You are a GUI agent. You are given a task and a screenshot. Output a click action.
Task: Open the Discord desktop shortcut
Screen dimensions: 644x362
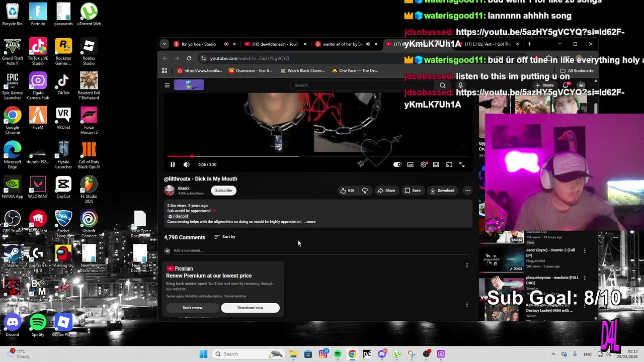[13, 325]
